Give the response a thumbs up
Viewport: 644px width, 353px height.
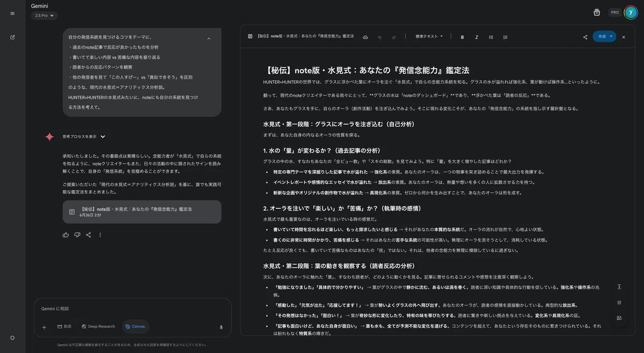point(65,235)
